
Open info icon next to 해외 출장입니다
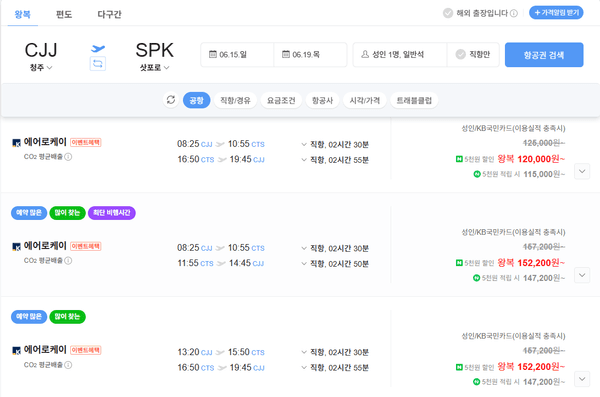point(514,13)
